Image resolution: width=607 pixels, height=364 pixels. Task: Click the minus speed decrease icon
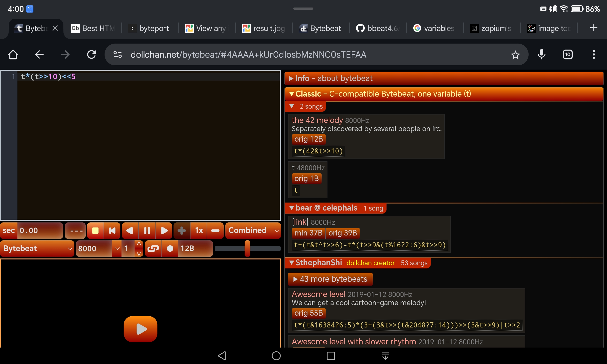pyautogui.click(x=215, y=231)
